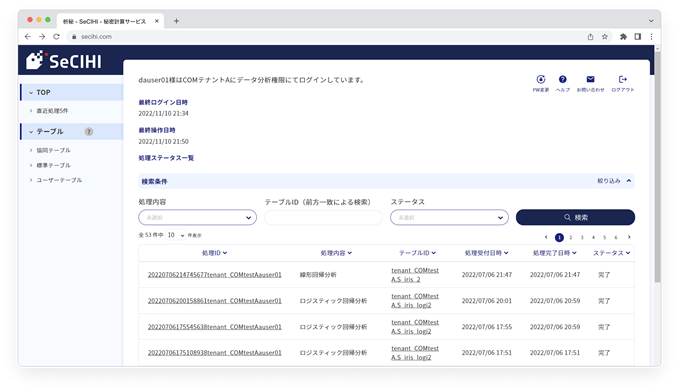
Task: Collapse the TOP sidebar section
Action: click(x=72, y=93)
